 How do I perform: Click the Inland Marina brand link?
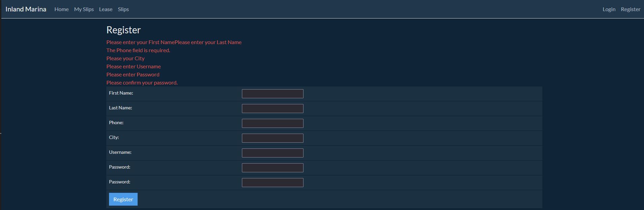coord(26,9)
